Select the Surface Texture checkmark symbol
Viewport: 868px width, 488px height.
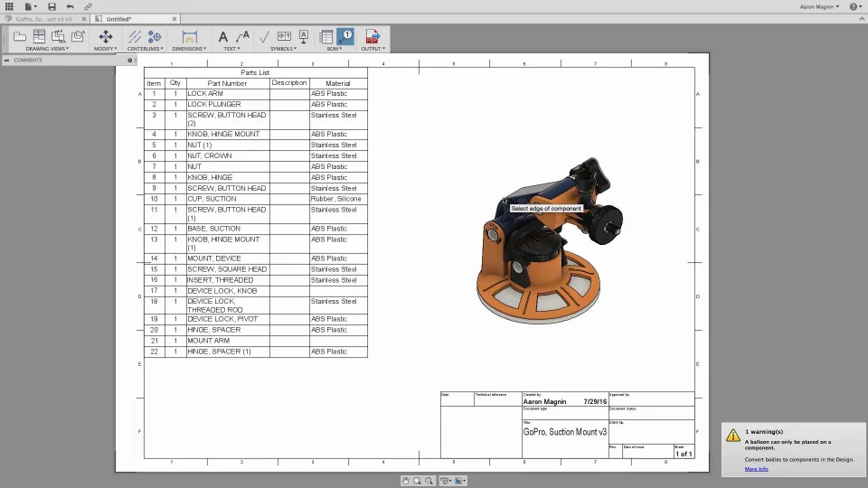click(264, 36)
